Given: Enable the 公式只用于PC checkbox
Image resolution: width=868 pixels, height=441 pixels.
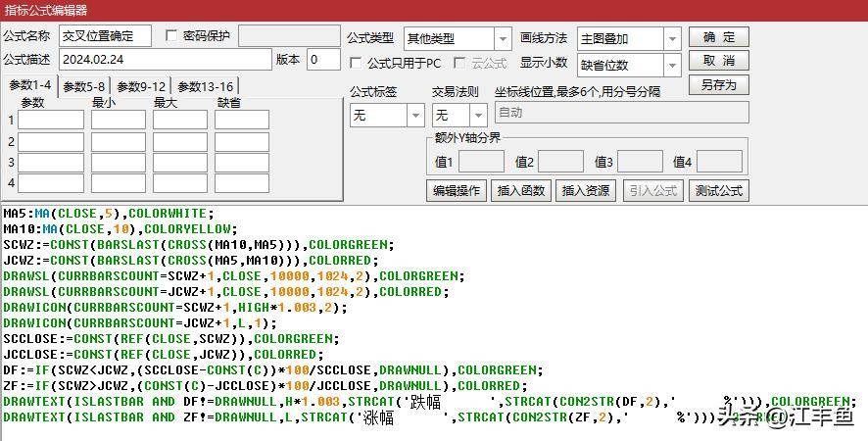Looking at the screenshot, I should point(356,63).
